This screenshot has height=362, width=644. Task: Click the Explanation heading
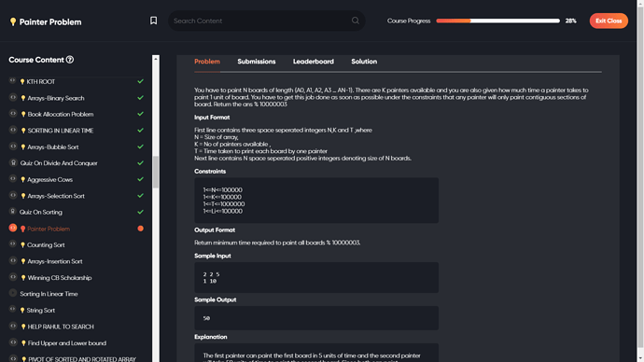coord(211,337)
